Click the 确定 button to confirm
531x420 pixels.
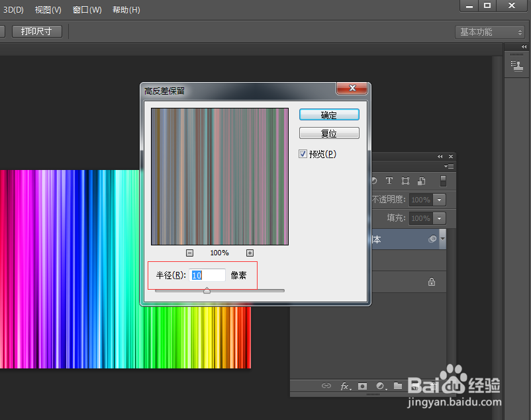pos(329,114)
